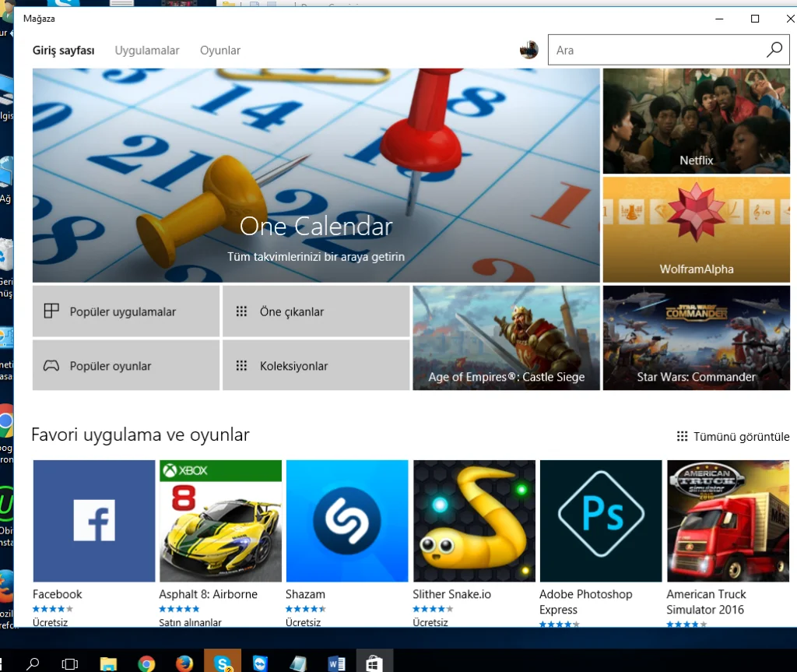Switch to the Uygulamalar tab
The height and width of the screenshot is (672, 797).
point(147,51)
